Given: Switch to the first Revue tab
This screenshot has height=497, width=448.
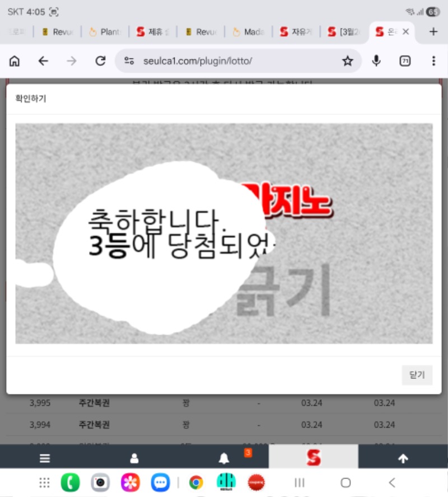Looking at the screenshot, I should click(58, 32).
